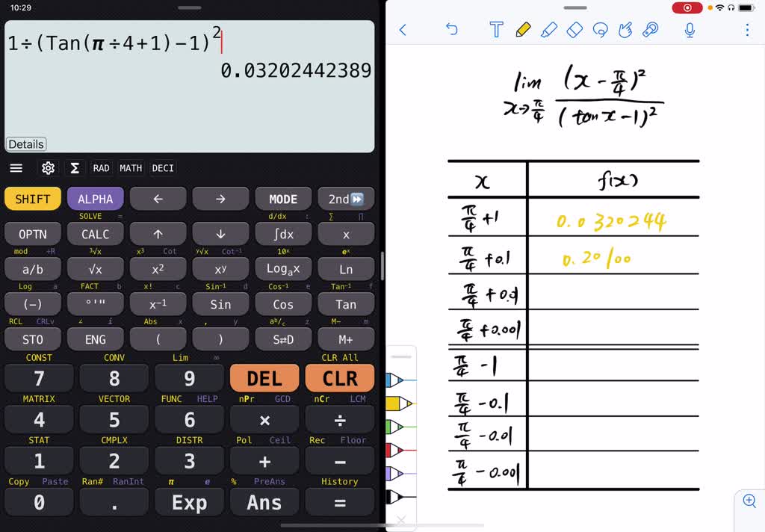This screenshot has width=765, height=532.
Task: Open the text tool
Action: [x=497, y=30]
